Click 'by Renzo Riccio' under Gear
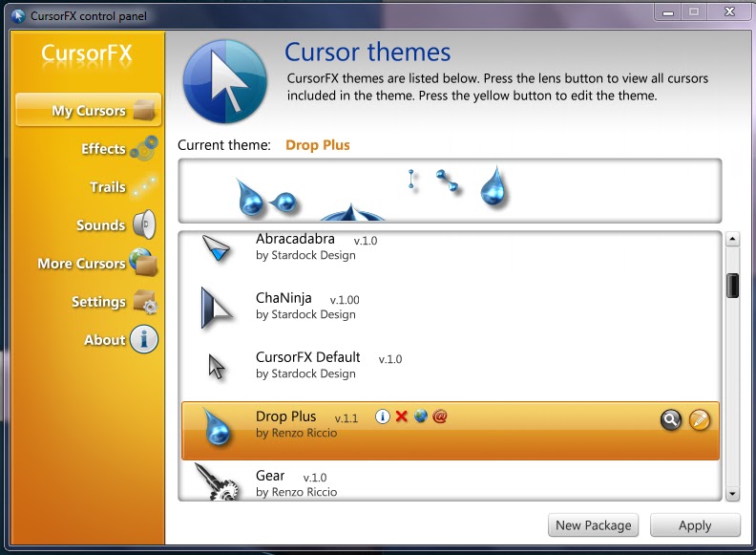This screenshot has width=756, height=555. 297,492
